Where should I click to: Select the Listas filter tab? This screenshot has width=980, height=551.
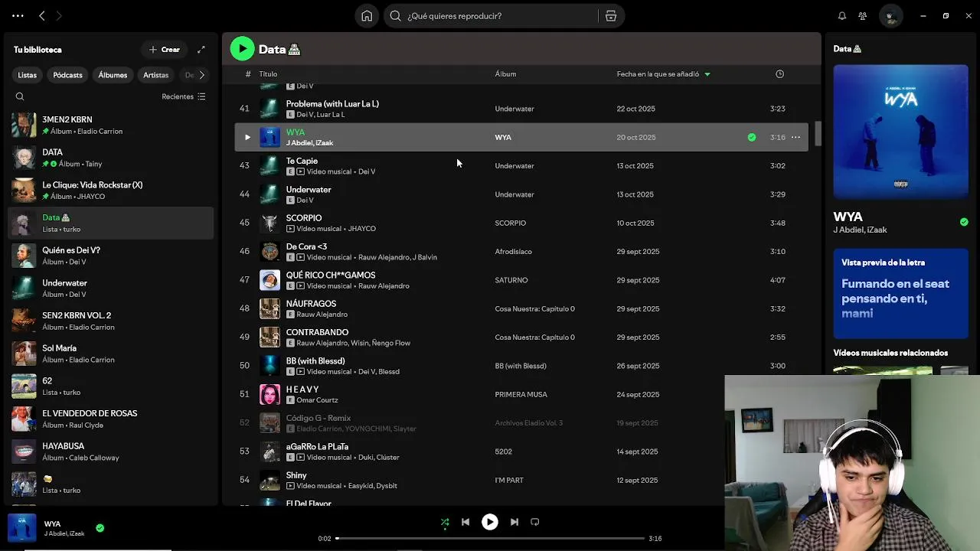click(27, 75)
